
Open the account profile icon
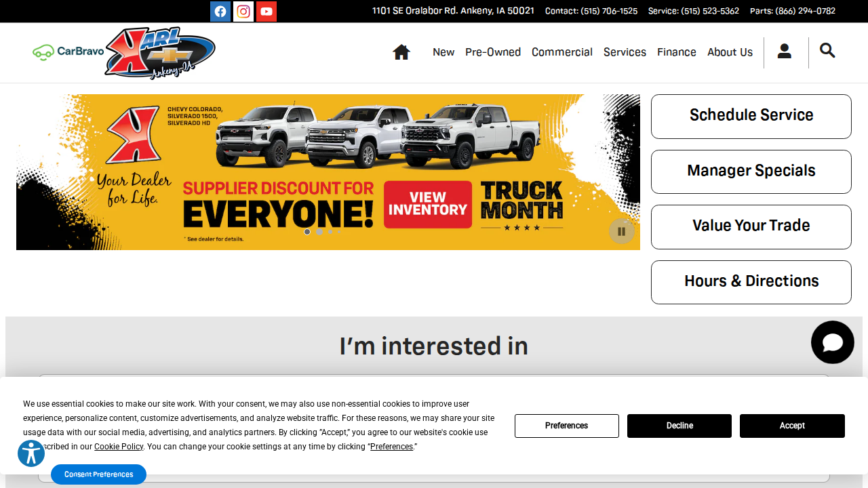point(785,51)
